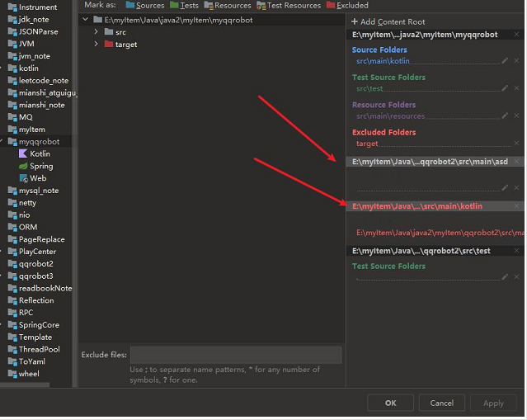
Task: Select the ORM module
Action: pyautogui.click(x=22, y=227)
